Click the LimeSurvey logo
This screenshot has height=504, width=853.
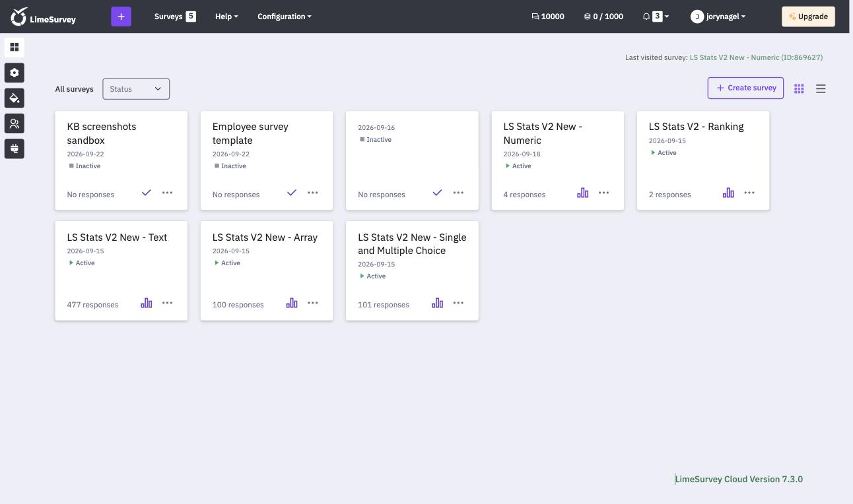click(x=44, y=16)
